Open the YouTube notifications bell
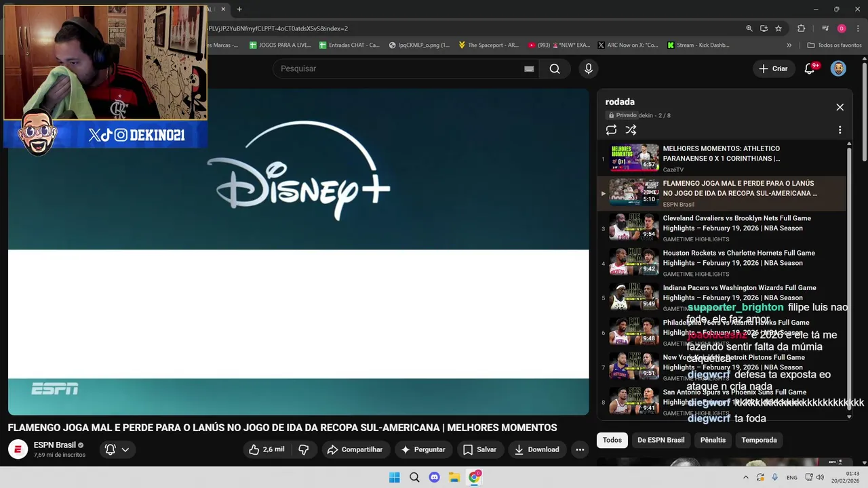Screen dimensions: 868x488 [x=810, y=68]
